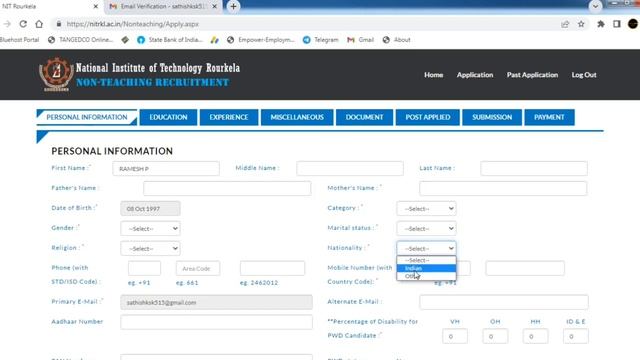Open the TANGEDCO Online bookmark
This screenshot has width=640, height=360.
pyautogui.click(x=80, y=40)
